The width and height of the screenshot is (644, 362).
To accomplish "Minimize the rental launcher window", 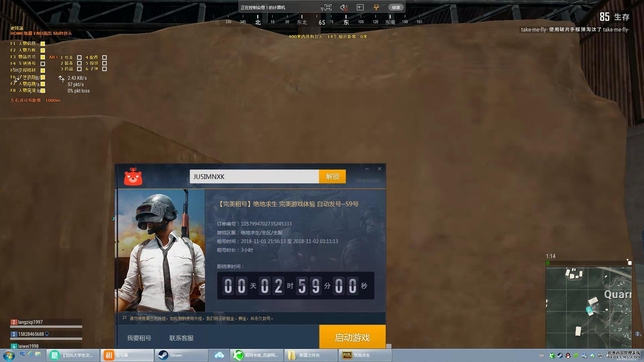I will (367, 169).
